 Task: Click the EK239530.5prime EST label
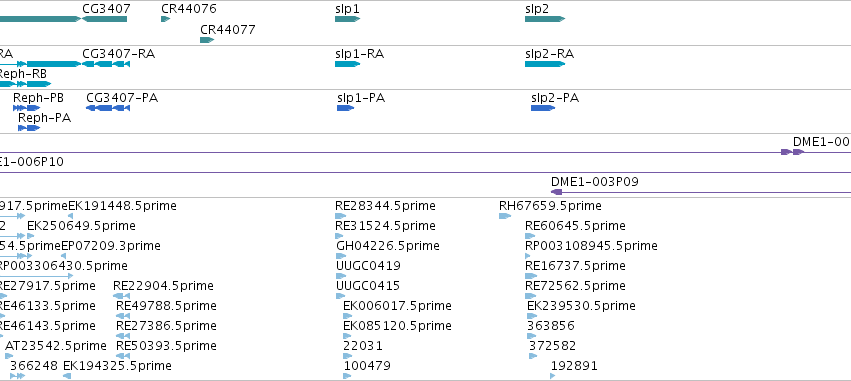(x=581, y=306)
